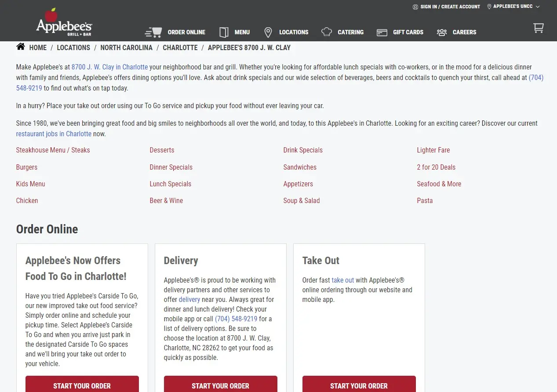Follow the 8700 J. W. Clay in Charlotte link
Screen dimensions: 557x392
click(x=109, y=67)
